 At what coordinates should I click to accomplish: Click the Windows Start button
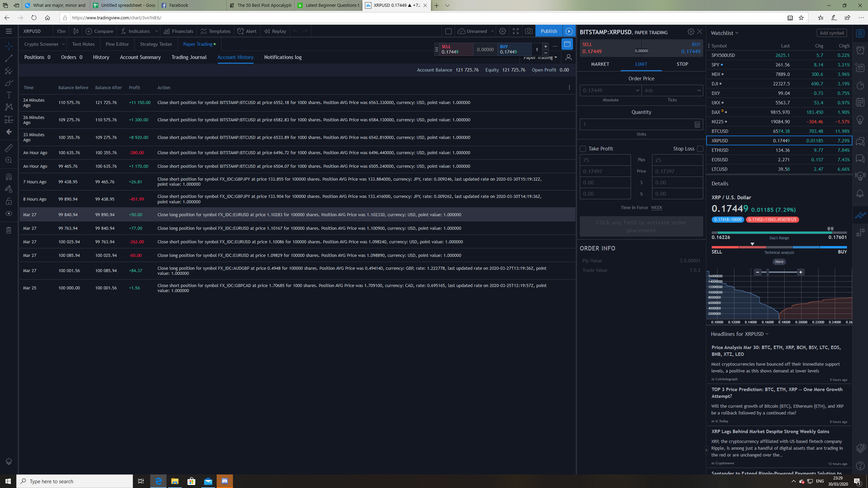8,481
